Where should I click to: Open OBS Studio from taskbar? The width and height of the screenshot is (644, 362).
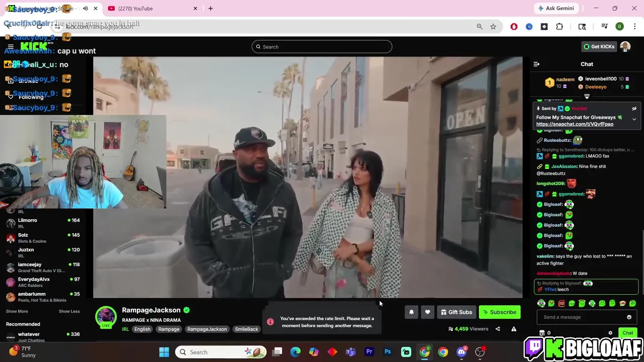point(480,352)
